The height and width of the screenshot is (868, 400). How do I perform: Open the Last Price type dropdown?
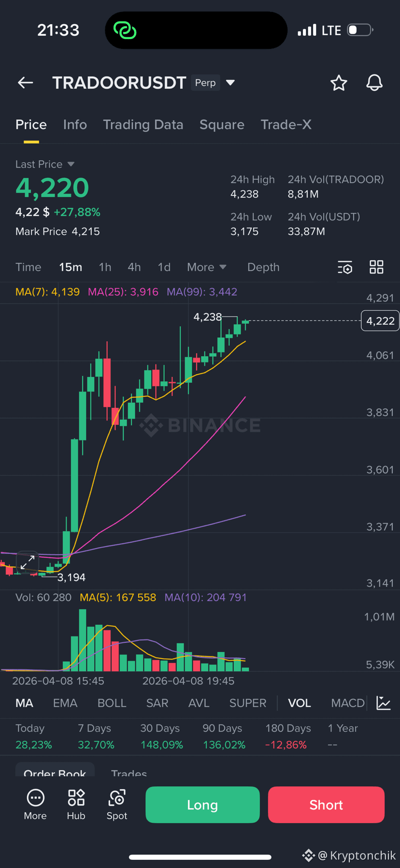[71, 164]
